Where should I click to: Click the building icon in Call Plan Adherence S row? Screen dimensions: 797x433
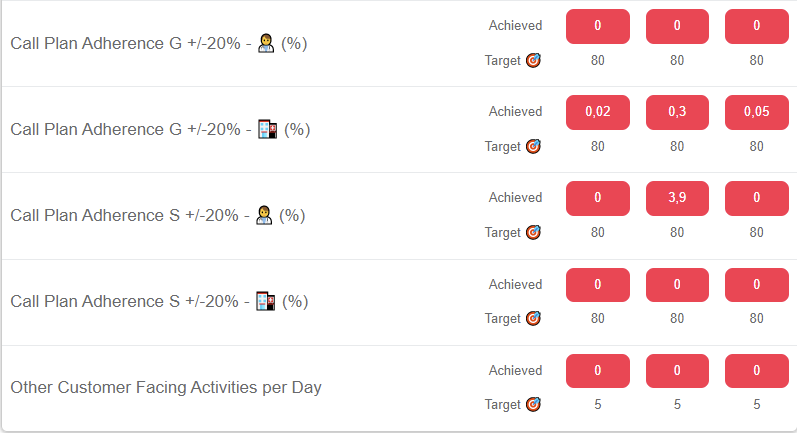pyautogui.click(x=265, y=301)
